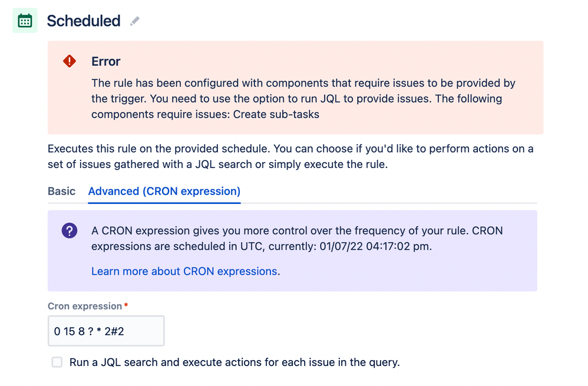Select the Advanced (CRON expression) tab
The height and width of the screenshot is (386, 588).
pos(164,192)
